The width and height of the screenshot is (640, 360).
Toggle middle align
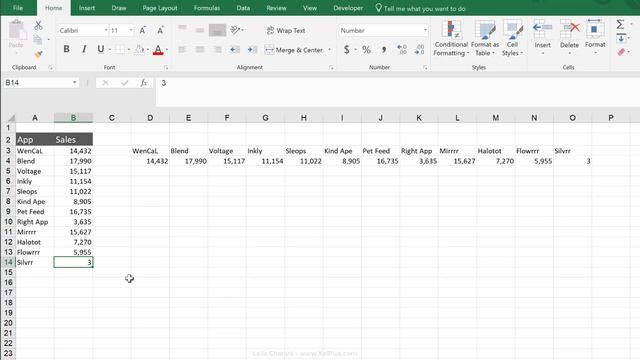coord(200,30)
